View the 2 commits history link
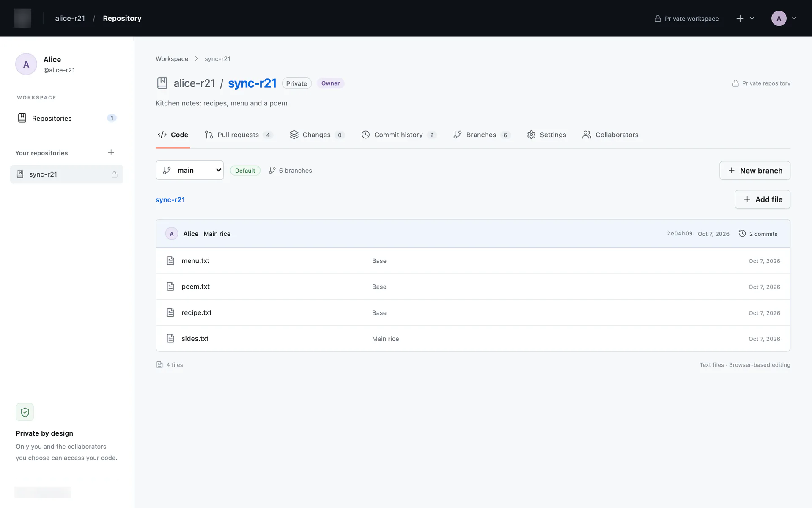Image resolution: width=812 pixels, height=508 pixels. coord(758,234)
